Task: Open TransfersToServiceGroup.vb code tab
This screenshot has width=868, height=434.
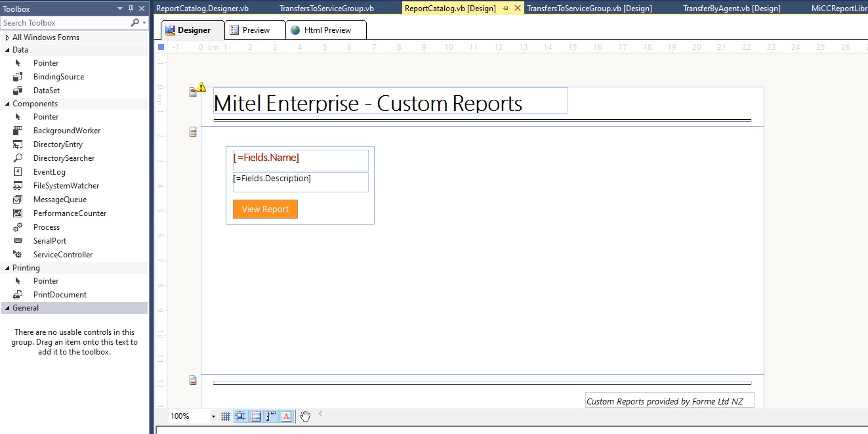Action: (x=327, y=9)
